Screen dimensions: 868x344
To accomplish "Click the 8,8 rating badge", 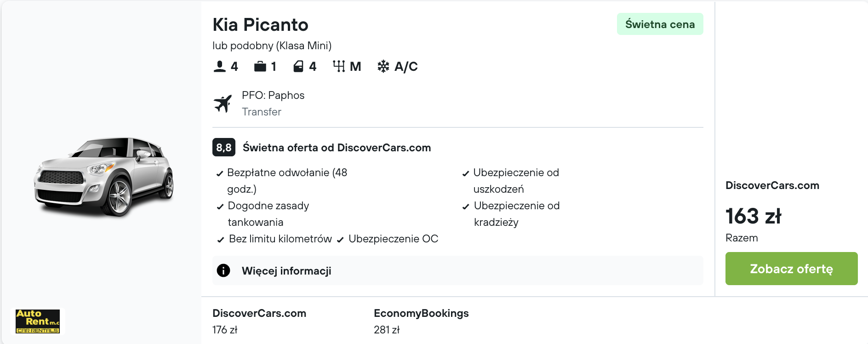I will click(x=224, y=148).
